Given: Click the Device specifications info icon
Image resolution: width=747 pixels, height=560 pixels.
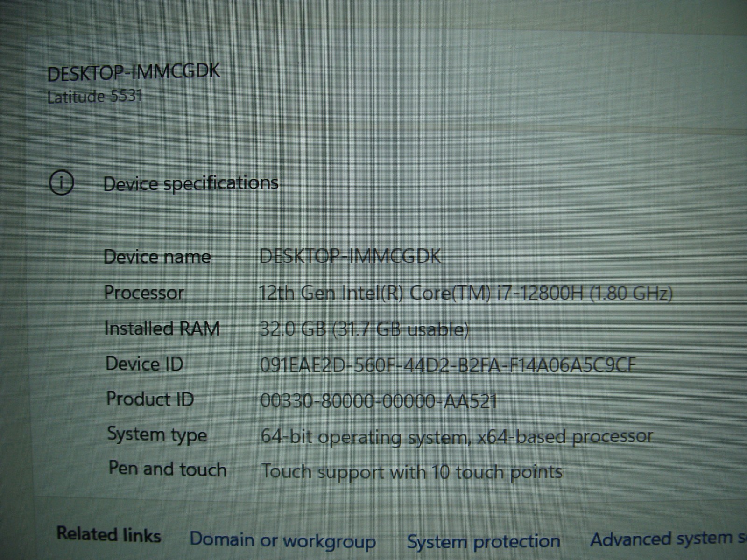Looking at the screenshot, I should [61, 183].
